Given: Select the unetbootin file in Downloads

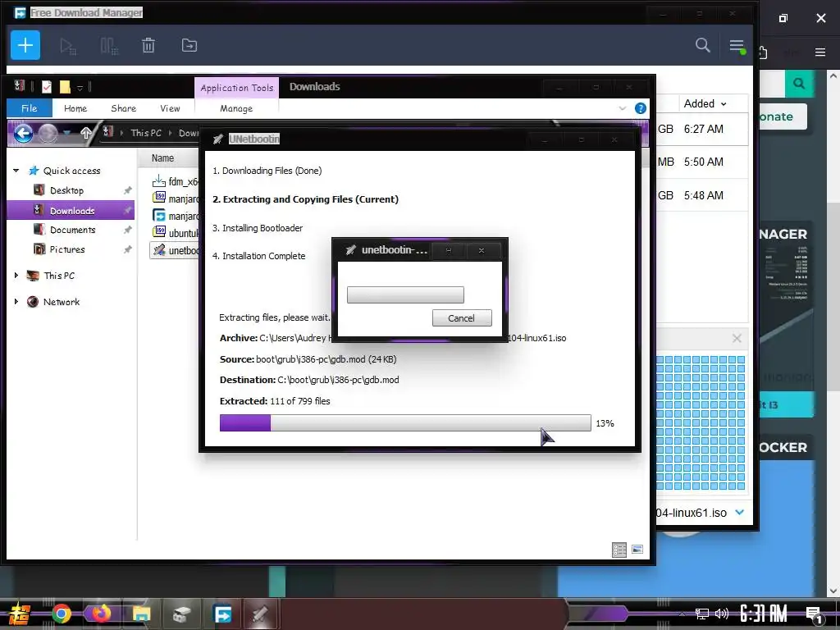Looking at the screenshot, I should tap(176, 250).
